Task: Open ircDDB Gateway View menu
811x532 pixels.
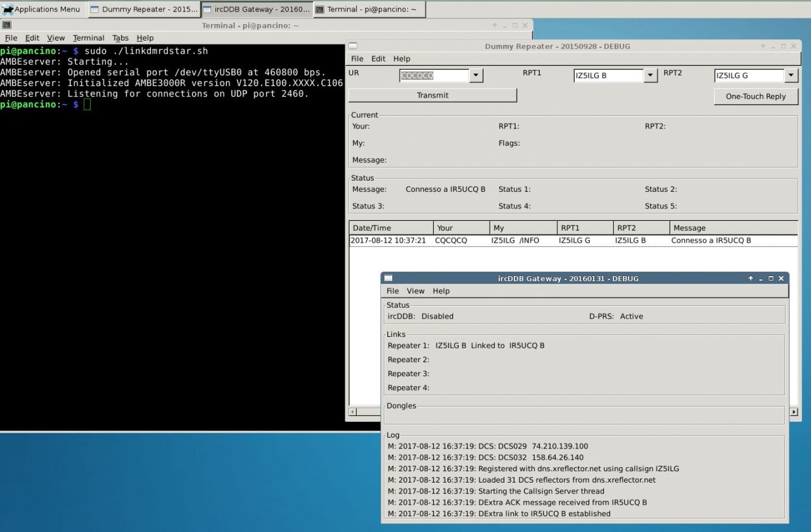Action: [x=416, y=291]
